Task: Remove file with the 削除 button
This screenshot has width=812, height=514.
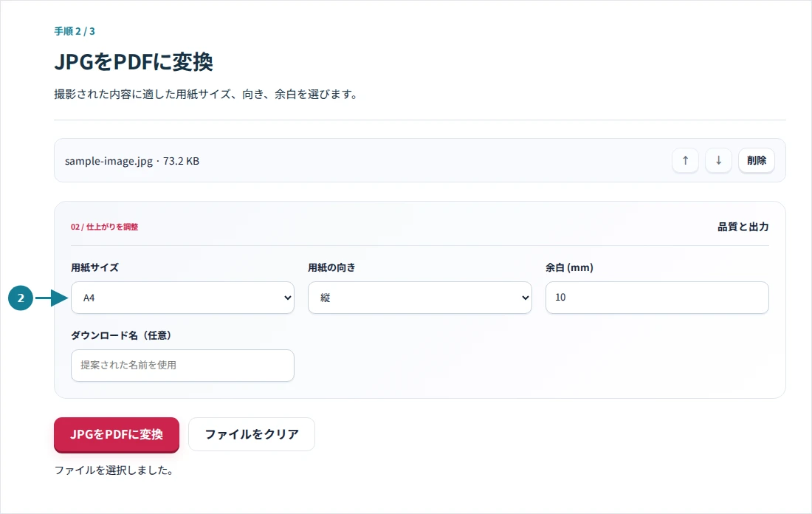Action: [x=756, y=161]
